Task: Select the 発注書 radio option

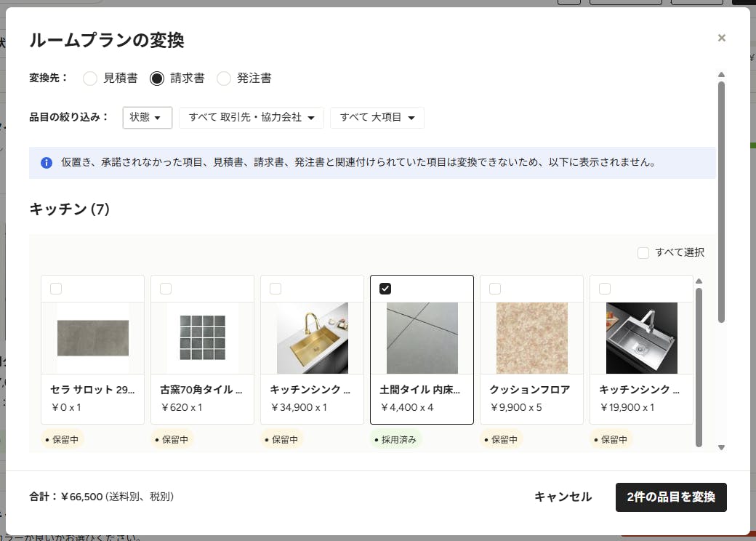Action: pyautogui.click(x=224, y=78)
